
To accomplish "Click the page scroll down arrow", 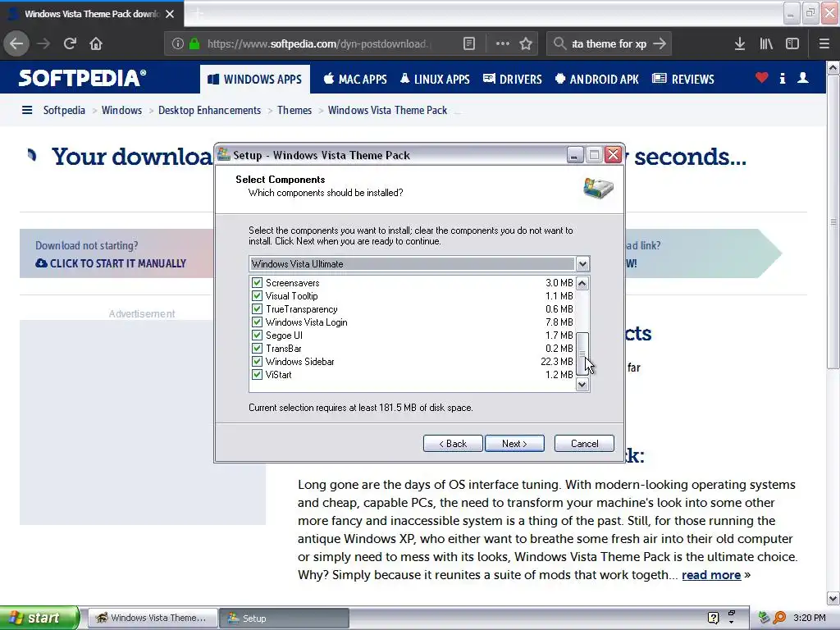I will pyautogui.click(x=833, y=598).
